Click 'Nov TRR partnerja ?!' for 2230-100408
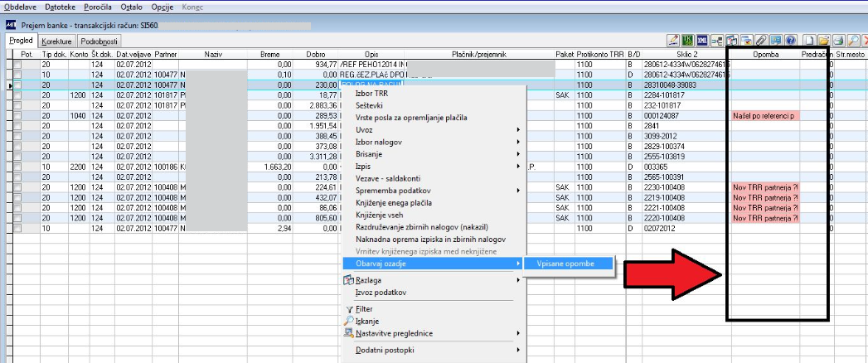 point(765,187)
